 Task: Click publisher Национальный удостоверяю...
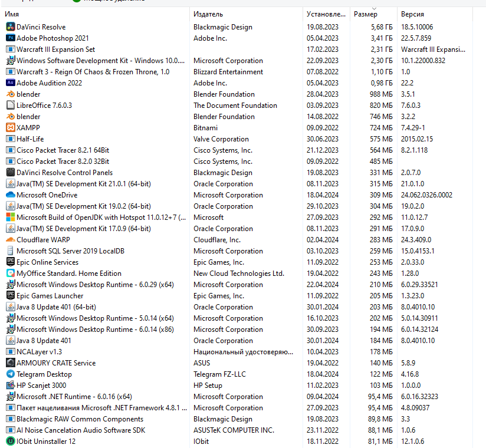243,352
